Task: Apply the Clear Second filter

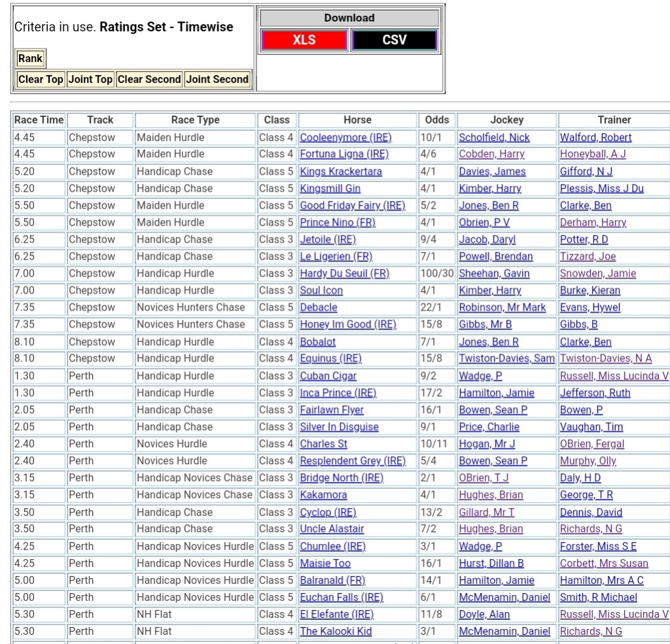Action: pos(149,79)
